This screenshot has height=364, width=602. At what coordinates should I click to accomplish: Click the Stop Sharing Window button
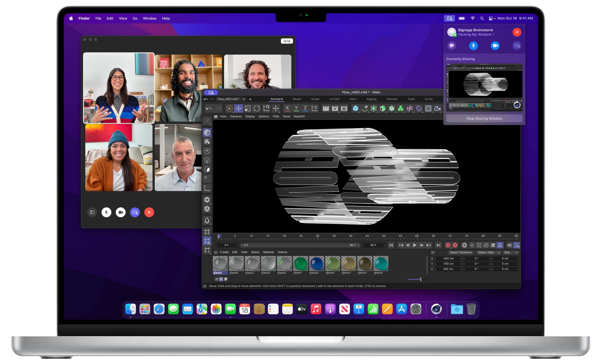(484, 118)
